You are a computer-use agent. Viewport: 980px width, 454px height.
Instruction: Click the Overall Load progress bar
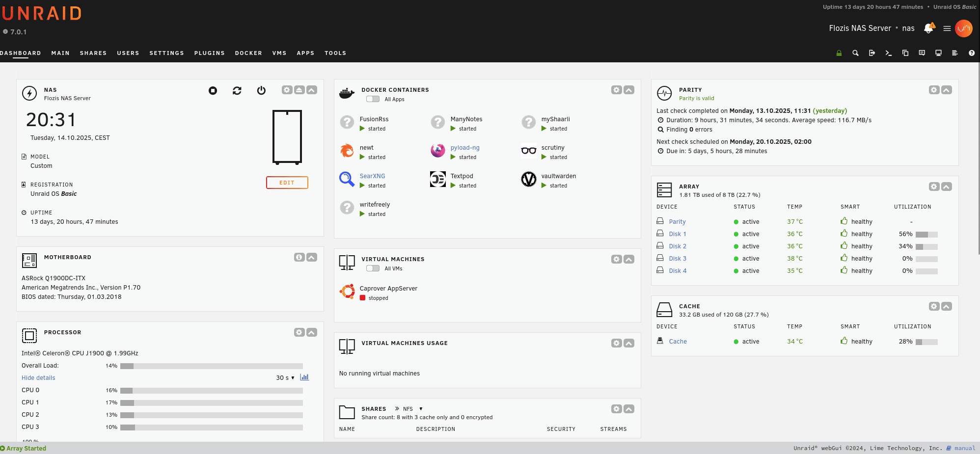click(212, 366)
